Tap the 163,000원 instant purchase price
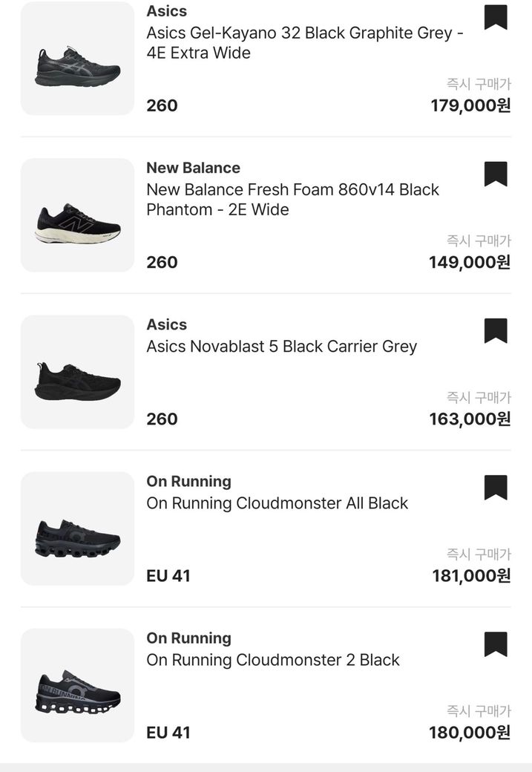The image size is (532, 772). 469,419
